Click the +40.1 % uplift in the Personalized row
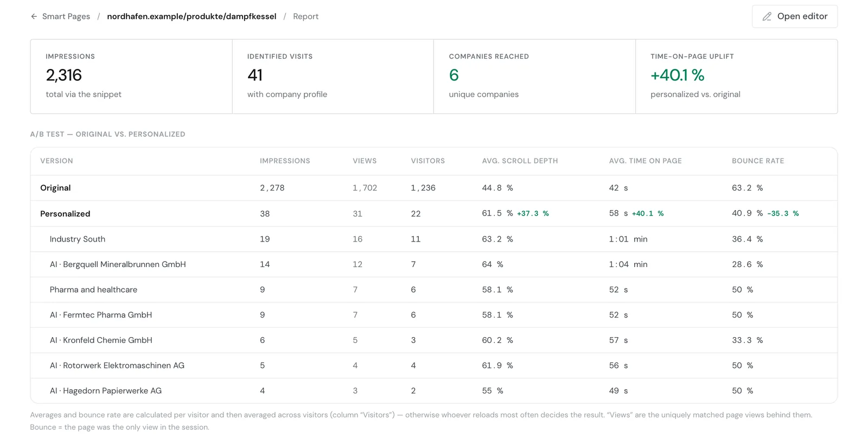 648,214
